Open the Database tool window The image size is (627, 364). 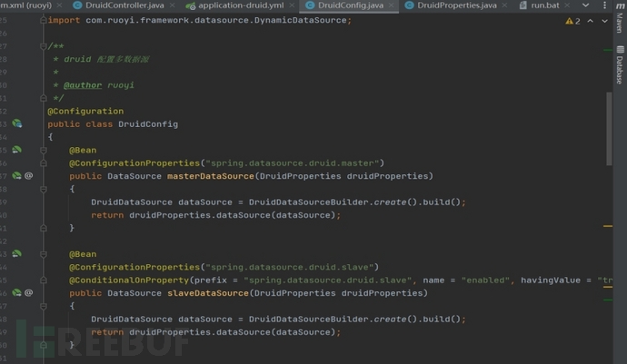click(x=620, y=64)
